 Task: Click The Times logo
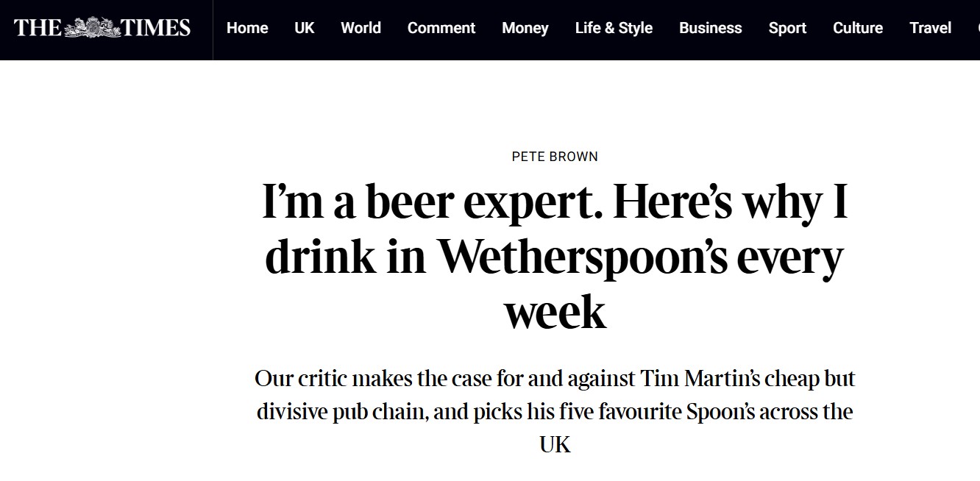pos(102,28)
